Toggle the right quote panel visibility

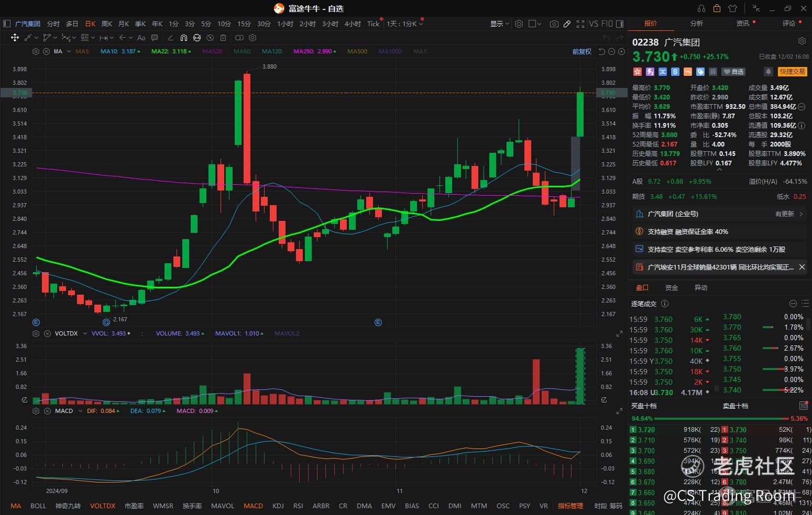pyautogui.click(x=620, y=24)
